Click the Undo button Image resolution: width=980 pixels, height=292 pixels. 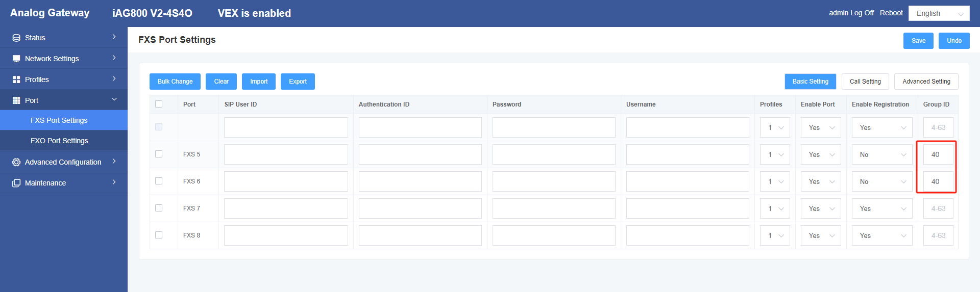(954, 41)
